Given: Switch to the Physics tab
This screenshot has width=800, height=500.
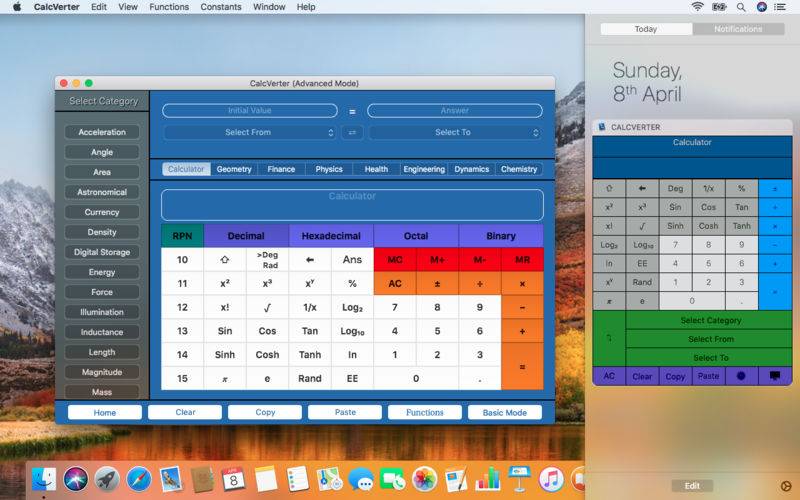Looking at the screenshot, I should 329,169.
